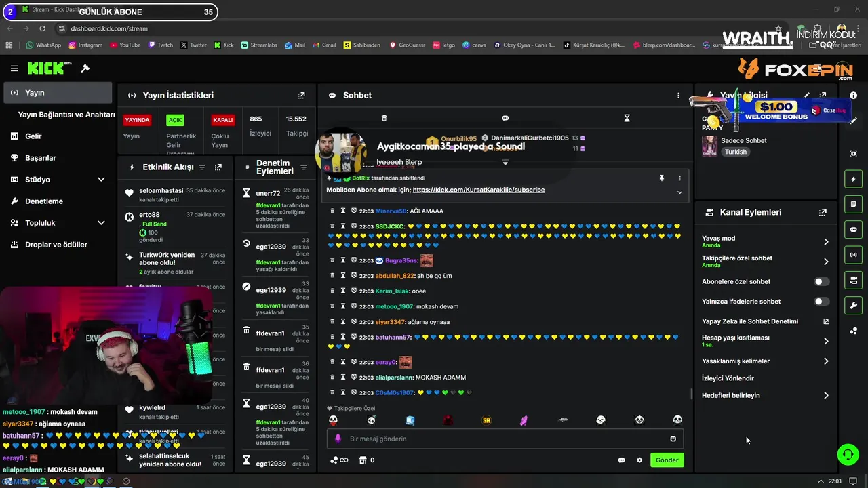Click İzleyici Yönlendir option
Screen dimensions: 868x488
coord(728,378)
